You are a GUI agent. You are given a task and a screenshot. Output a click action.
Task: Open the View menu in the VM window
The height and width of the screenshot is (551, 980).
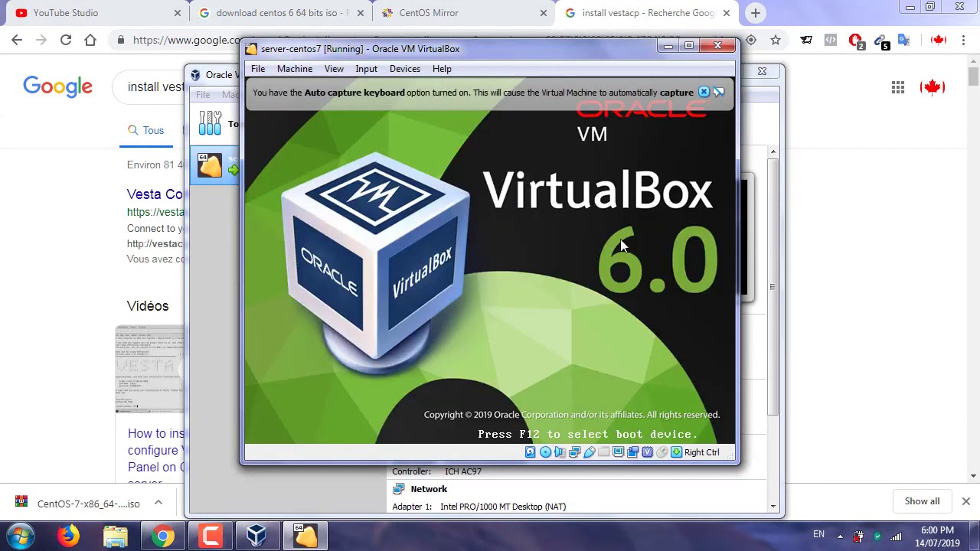click(334, 69)
